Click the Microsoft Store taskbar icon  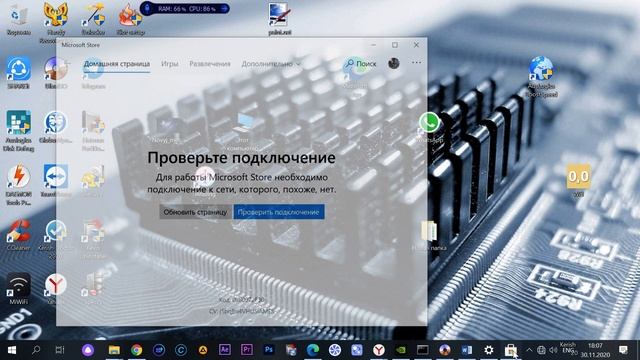pyautogui.click(x=511, y=350)
